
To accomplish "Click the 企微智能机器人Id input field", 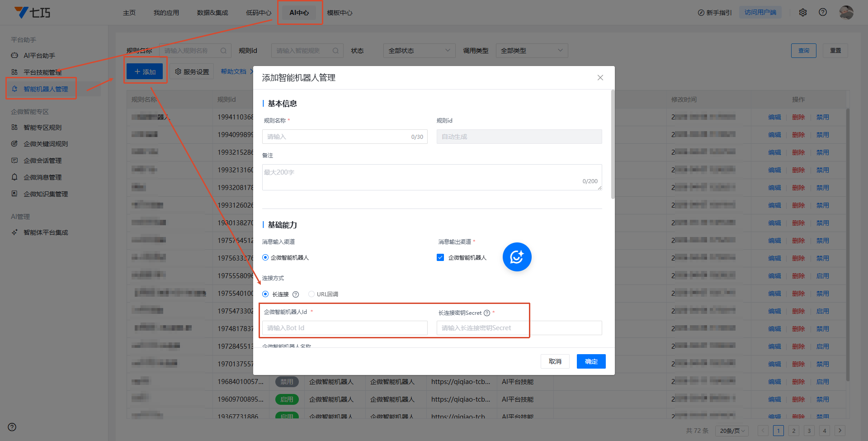I will (x=344, y=328).
